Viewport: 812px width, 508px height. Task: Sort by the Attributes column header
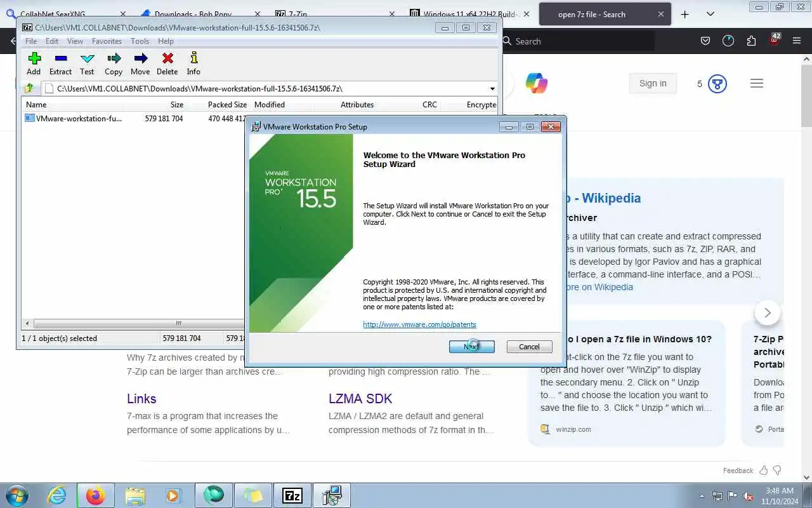[x=357, y=105]
